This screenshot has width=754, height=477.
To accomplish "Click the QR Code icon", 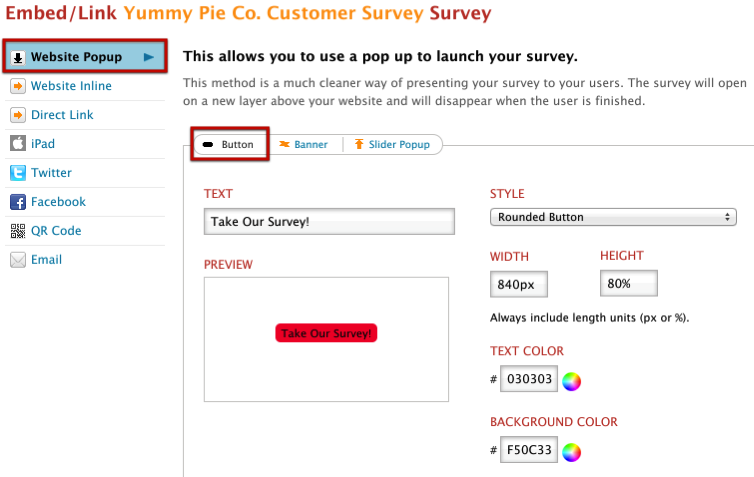I will (x=18, y=231).
